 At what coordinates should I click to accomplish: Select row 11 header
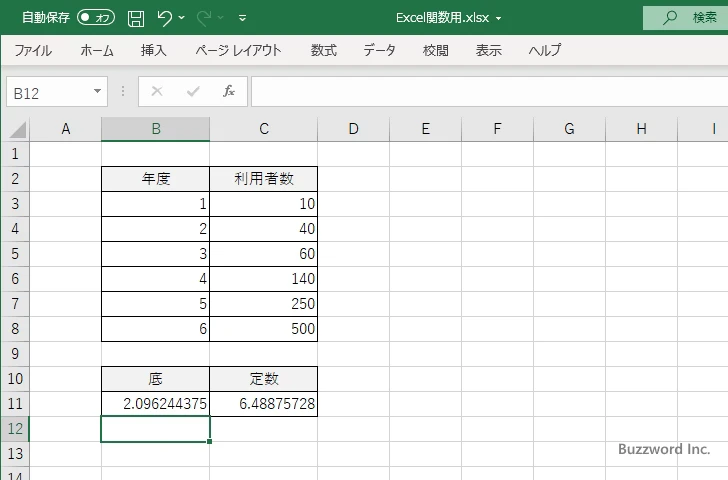point(15,404)
